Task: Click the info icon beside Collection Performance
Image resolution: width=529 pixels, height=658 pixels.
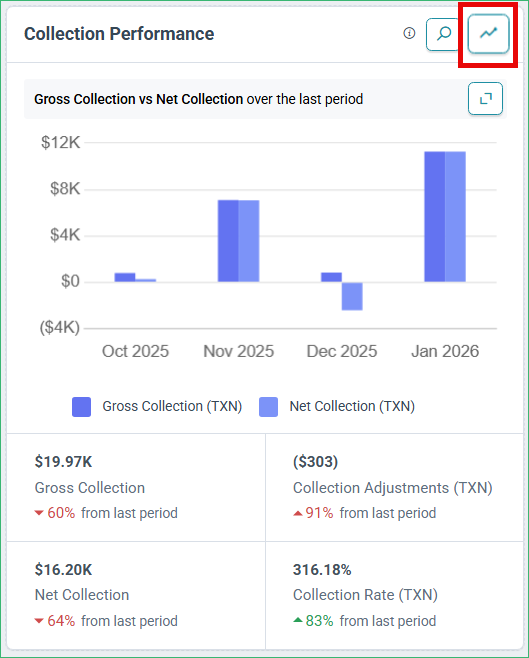Action: coord(409,33)
